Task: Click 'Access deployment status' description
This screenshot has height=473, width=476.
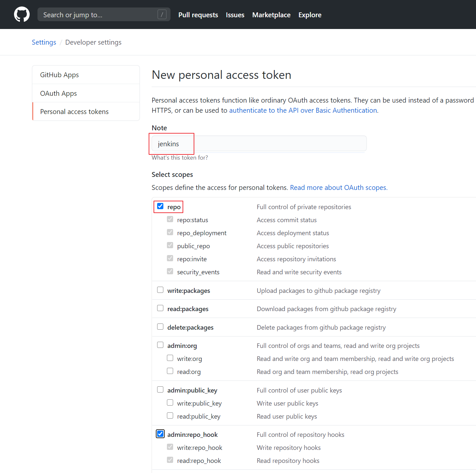Action: pos(293,233)
